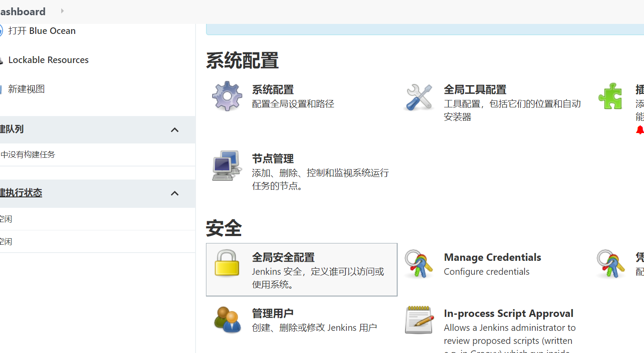Click the 执行状态 heading link
Image resolution: width=644 pixels, height=353 pixels.
coord(21,193)
